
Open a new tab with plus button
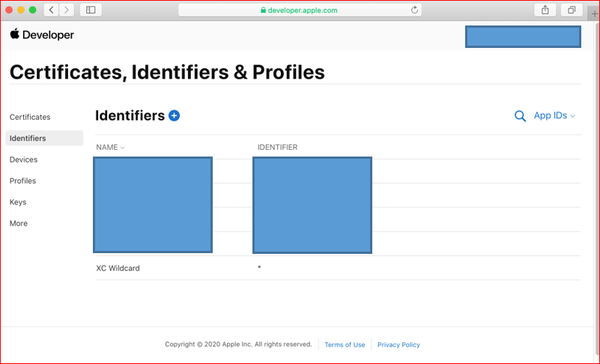pos(594,14)
